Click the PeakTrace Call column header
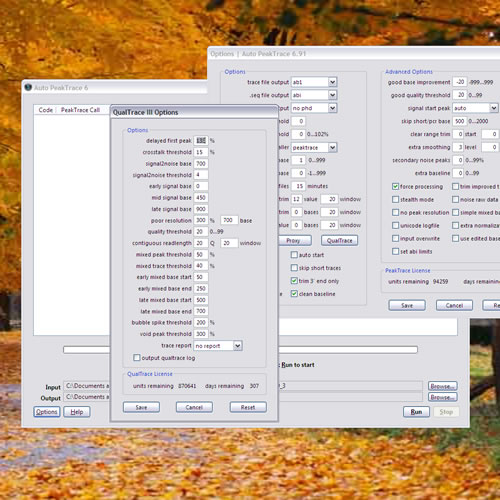Screen dimensions: 500x500 tap(80, 110)
